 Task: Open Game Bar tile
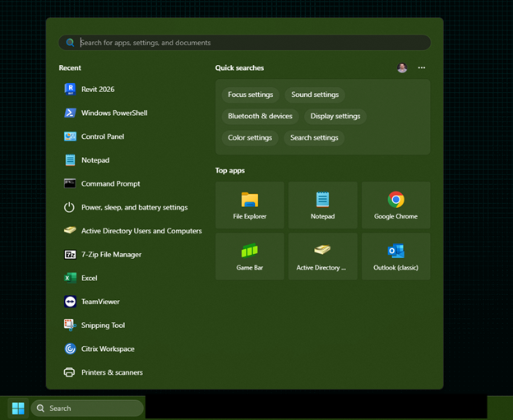click(250, 256)
